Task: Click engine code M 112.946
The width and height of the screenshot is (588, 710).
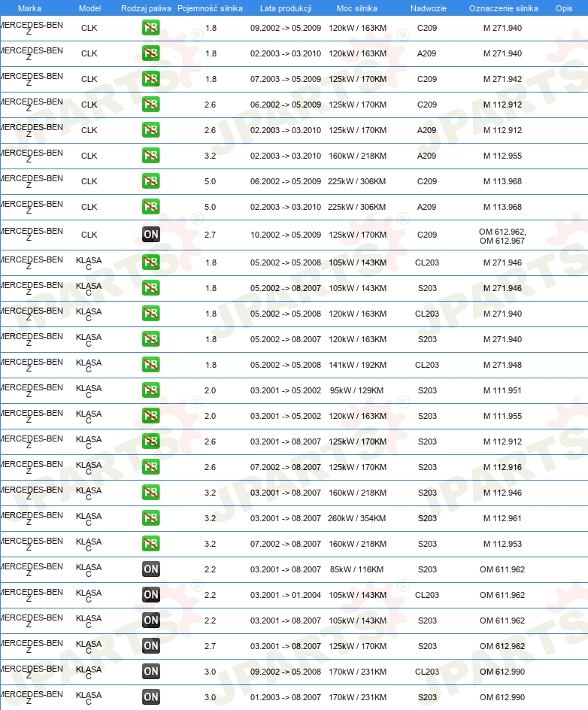Action: tap(502, 493)
